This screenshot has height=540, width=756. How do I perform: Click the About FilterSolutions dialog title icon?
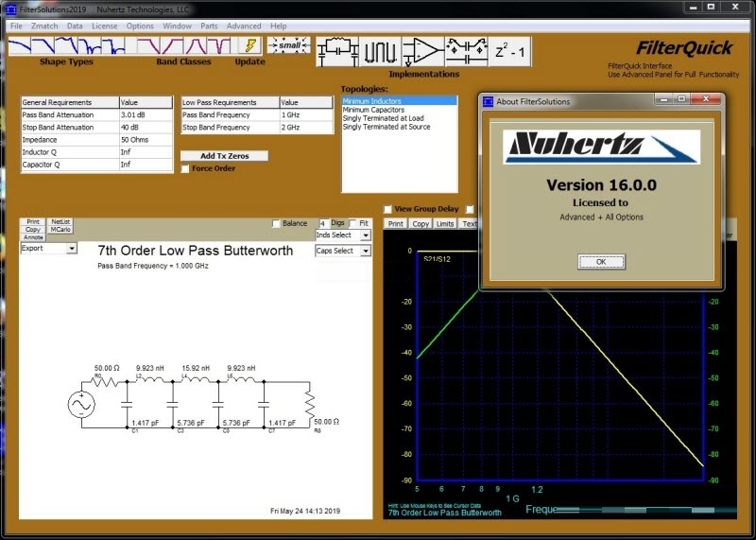click(488, 101)
